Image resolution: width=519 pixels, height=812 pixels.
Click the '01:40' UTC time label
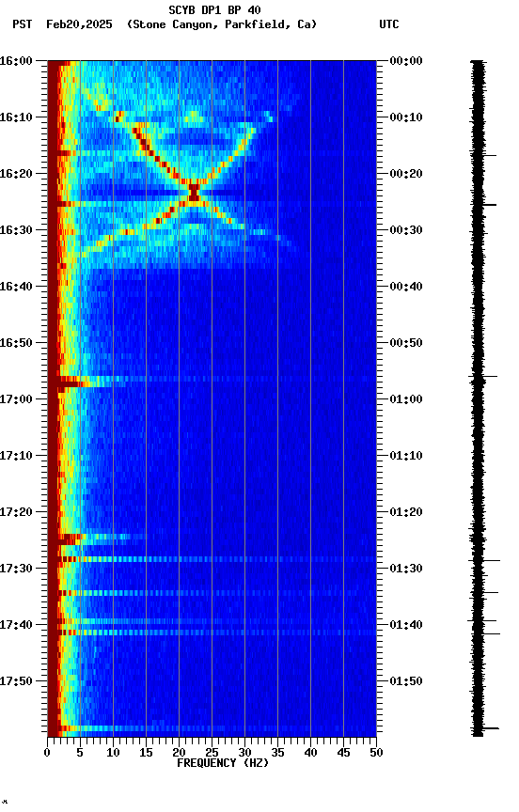[x=406, y=626]
